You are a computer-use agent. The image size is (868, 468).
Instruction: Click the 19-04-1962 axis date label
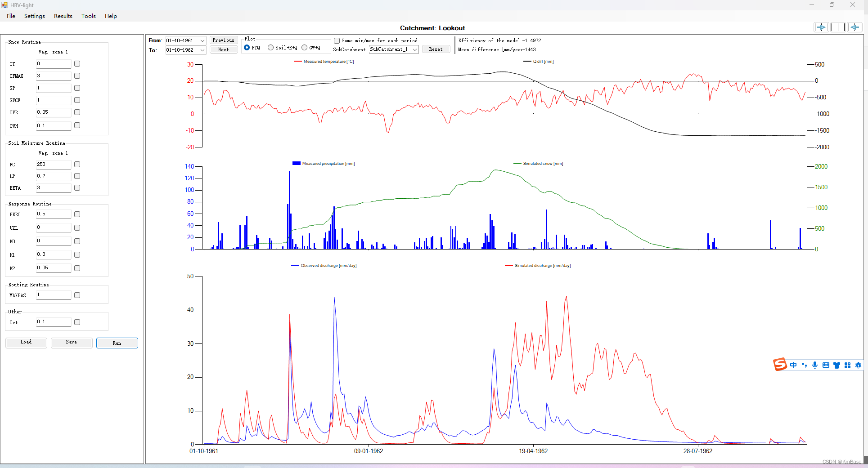tap(533, 451)
